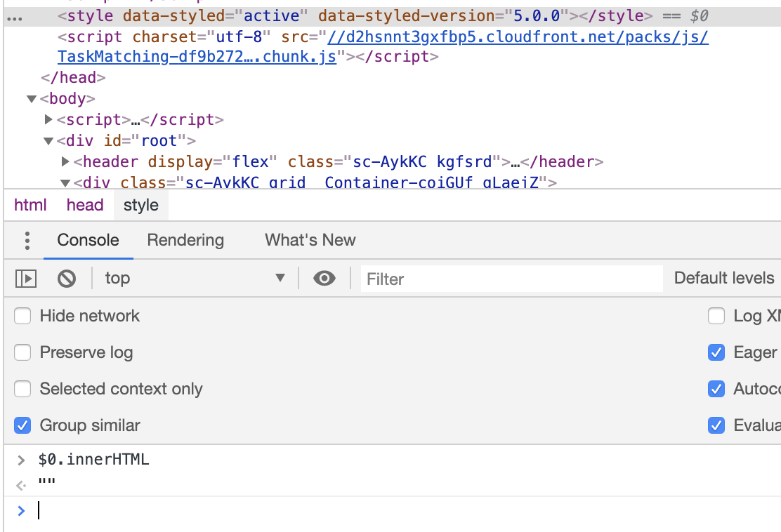Expand the script element inside body
This screenshot has width=781, height=532.
point(48,119)
